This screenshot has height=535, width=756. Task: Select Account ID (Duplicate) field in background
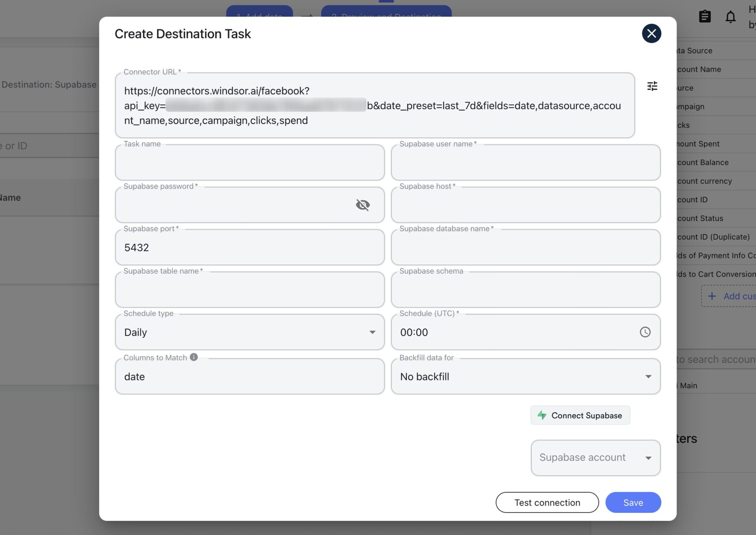[x=716, y=237]
